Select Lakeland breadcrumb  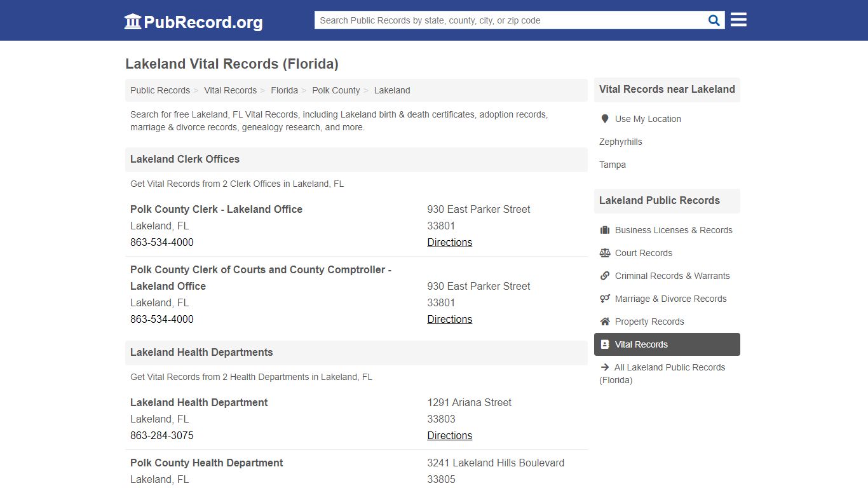click(x=392, y=90)
